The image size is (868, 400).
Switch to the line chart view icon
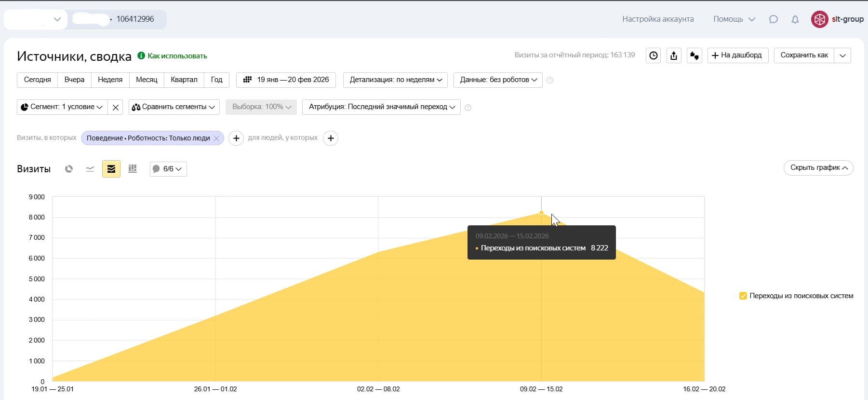(x=90, y=169)
